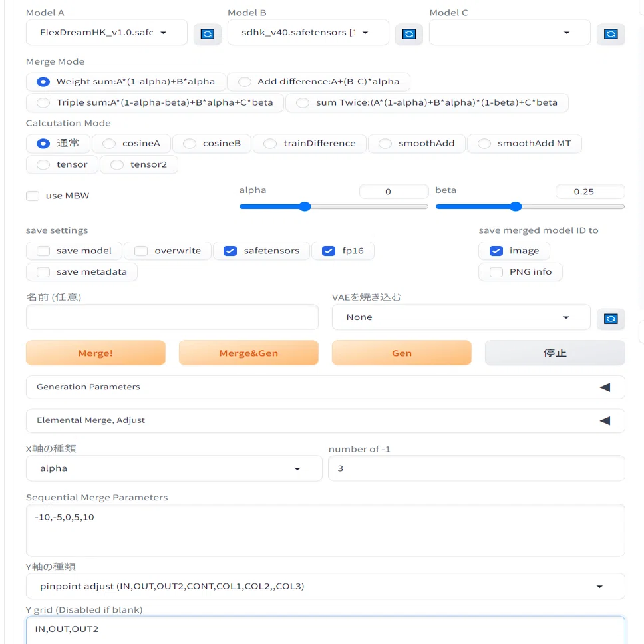
Task: Check the PNG info checkbox
Action: 496,272
